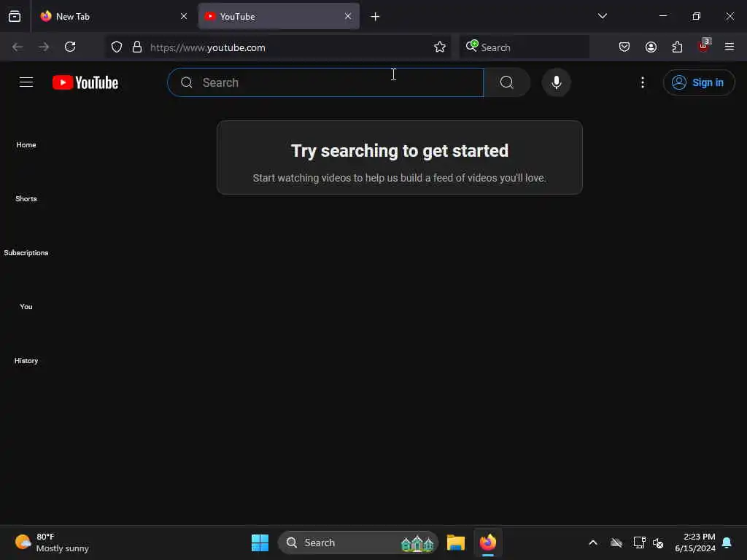Go to Home in the sidebar
This screenshot has height=560, width=747.
[x=26, y=145]
